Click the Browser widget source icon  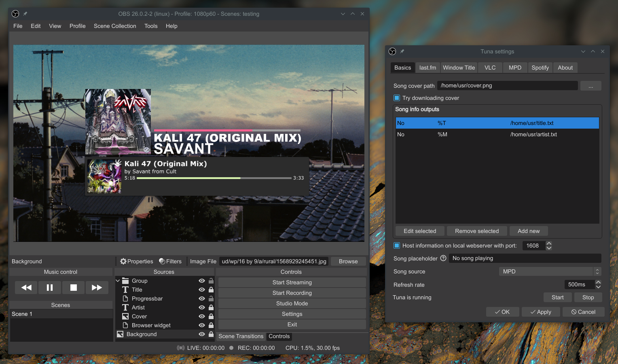click(x=125, y=325)
